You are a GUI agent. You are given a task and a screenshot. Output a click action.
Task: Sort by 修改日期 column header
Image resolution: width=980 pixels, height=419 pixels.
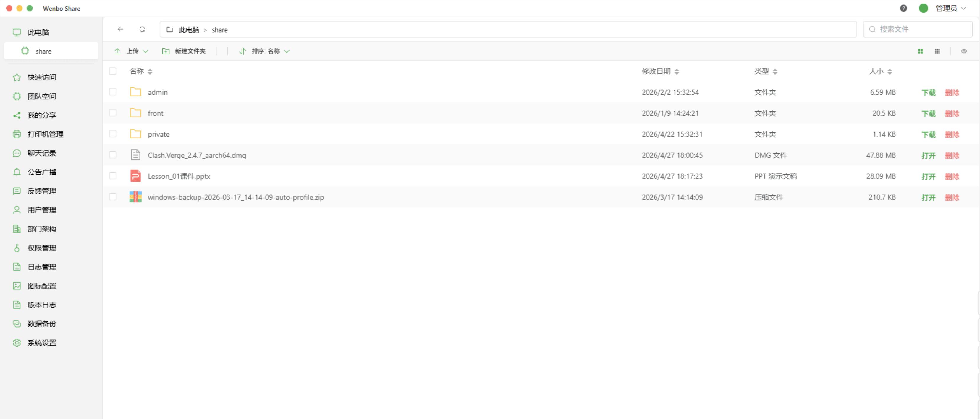tap(660, 71)
